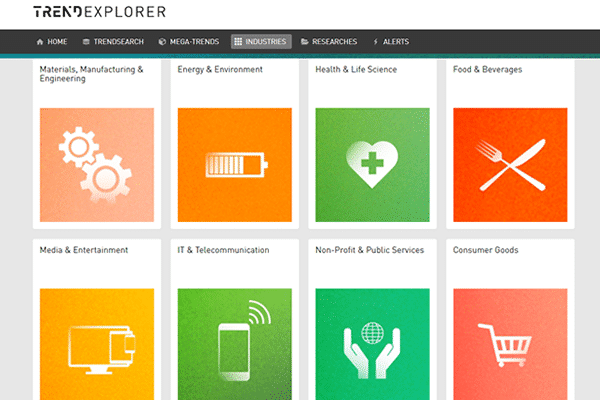Click the heart with cross icon tile
This screenshot has width=600, height=400.
pyautogui.click(x=372, y=165)
